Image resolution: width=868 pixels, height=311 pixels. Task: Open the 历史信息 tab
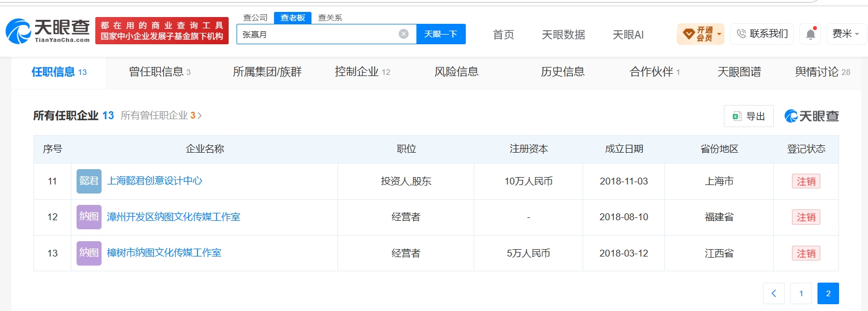pos(563,72)
